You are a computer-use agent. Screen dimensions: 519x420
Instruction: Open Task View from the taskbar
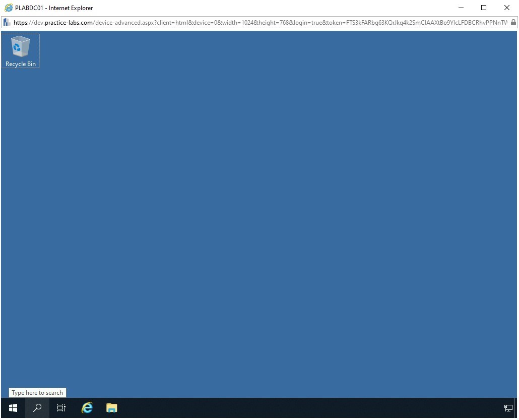point(61,408)
